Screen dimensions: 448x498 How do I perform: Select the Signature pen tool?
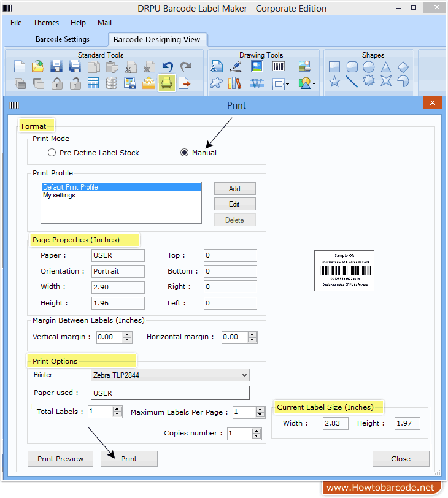pyautogui.click(x=236, y=66)
